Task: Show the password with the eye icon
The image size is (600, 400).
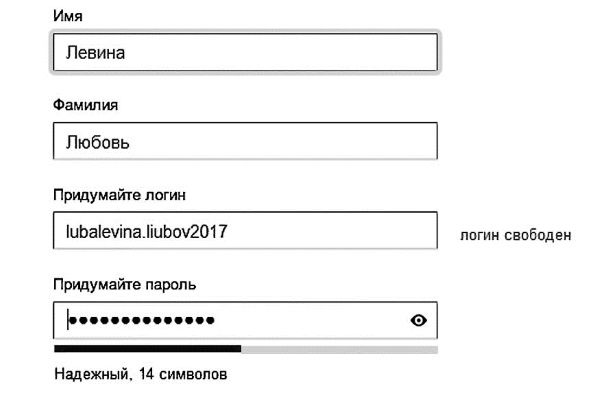Action: click(x=418, y=320)
